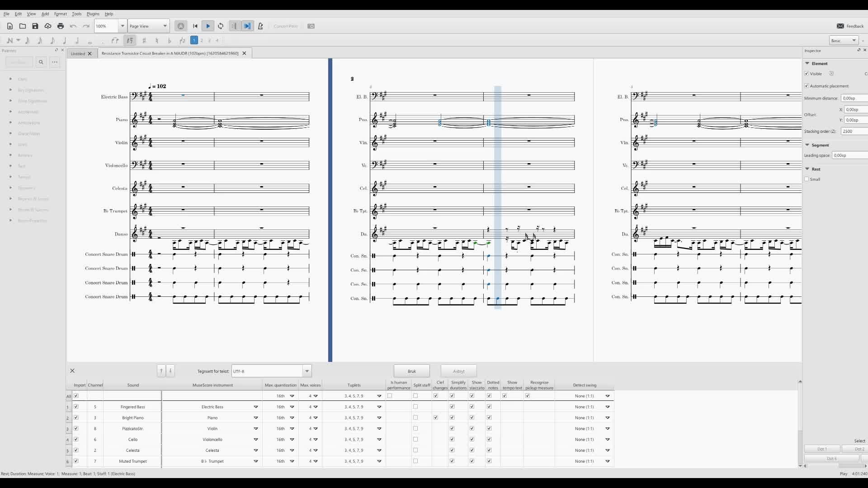Expand Electric Bass instrument dropdown
The width and height of the screenshot is (868, 488).
pos(256,407)
